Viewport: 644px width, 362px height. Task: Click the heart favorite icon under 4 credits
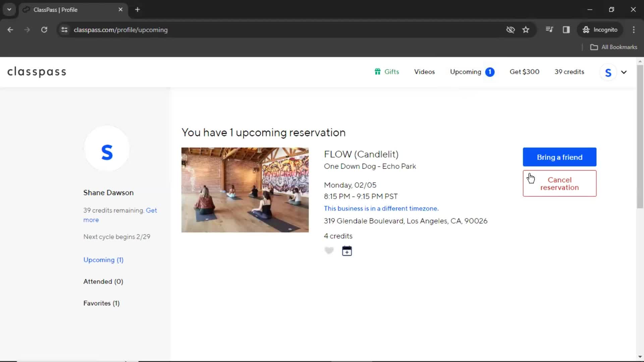pos(329,251)
